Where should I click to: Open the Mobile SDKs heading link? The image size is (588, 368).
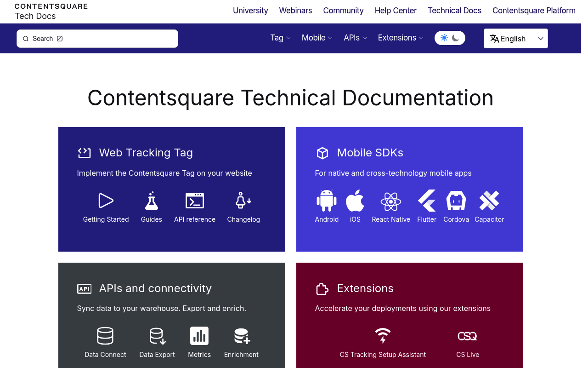point(370,153)
